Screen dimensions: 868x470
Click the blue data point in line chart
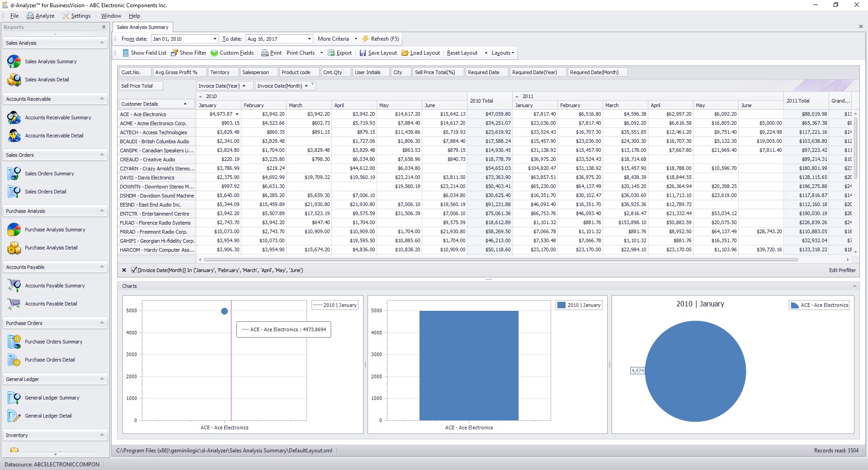pyautogui.click(x=224, y=311)
